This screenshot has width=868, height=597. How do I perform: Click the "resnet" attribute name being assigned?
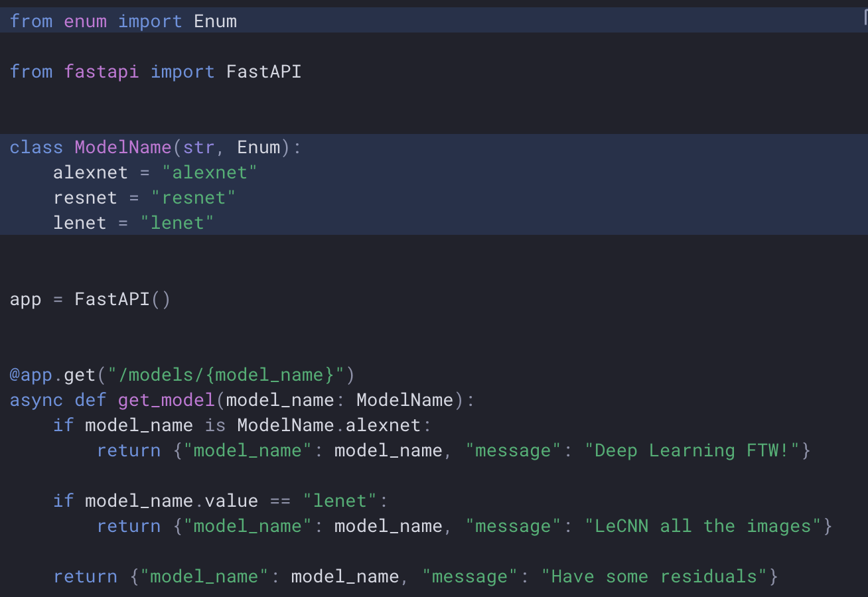pyautogui.click(x=85, y=198)
